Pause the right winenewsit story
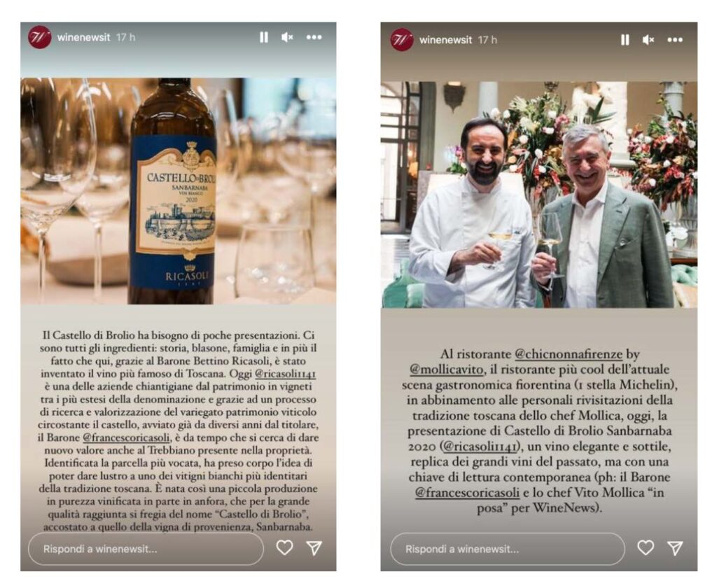717x588 pixels. (625, 40)
